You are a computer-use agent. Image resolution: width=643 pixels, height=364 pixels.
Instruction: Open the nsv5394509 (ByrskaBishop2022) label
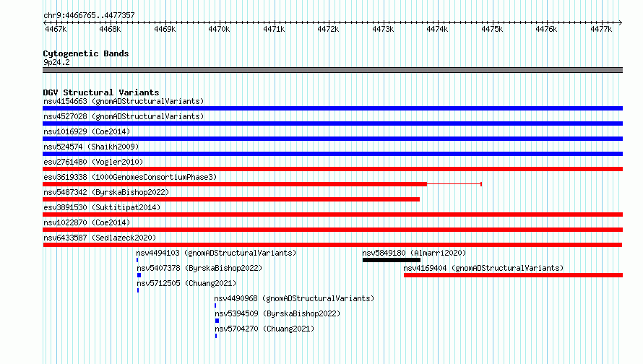coord(277,313)
